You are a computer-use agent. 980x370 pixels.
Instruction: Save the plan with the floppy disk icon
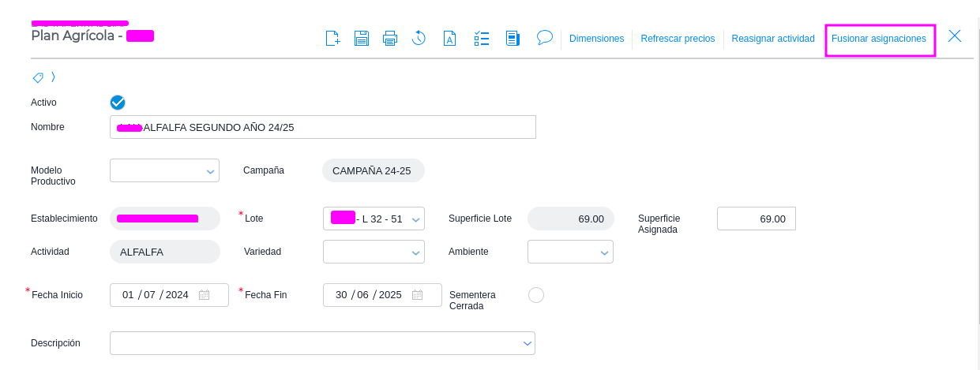click(362, 38)
